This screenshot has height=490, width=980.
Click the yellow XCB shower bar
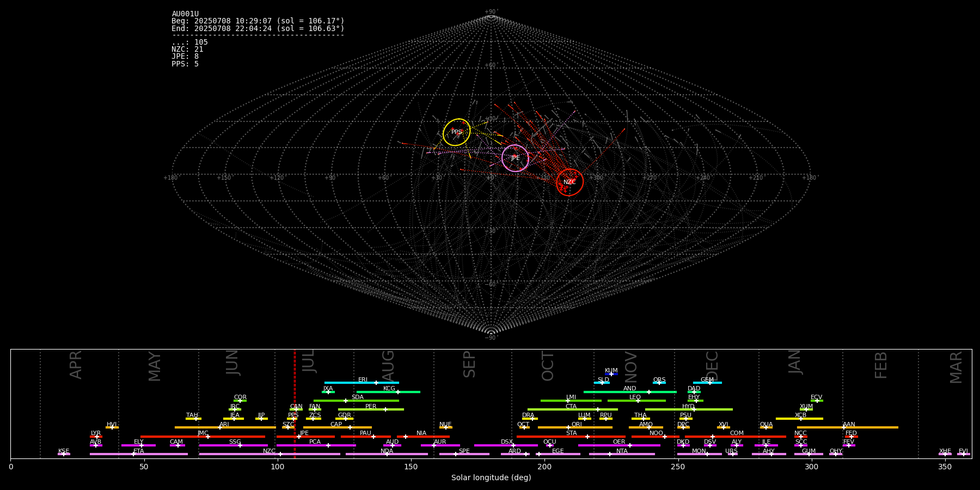coord(799,419)
